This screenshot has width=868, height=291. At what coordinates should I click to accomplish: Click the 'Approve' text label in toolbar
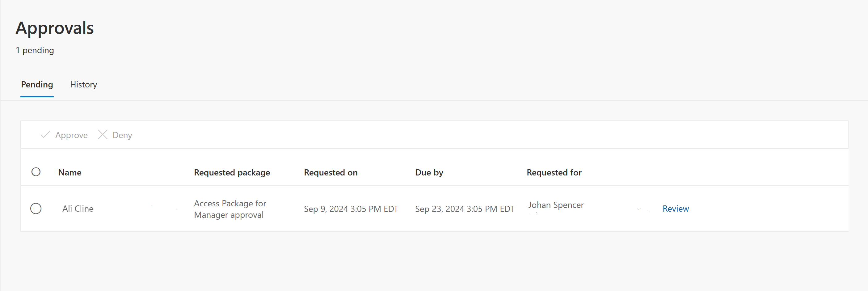71,135
